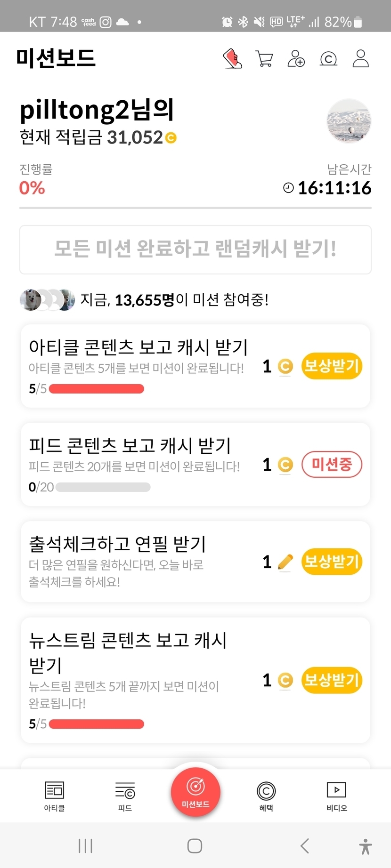
Task: Tap the 미션중 button for feed mission
Action: point(332,465)
